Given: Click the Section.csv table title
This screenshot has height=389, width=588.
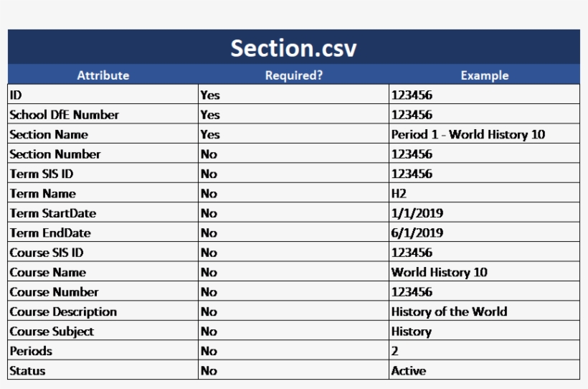Looking at the screenshot, I should (293, 48).
